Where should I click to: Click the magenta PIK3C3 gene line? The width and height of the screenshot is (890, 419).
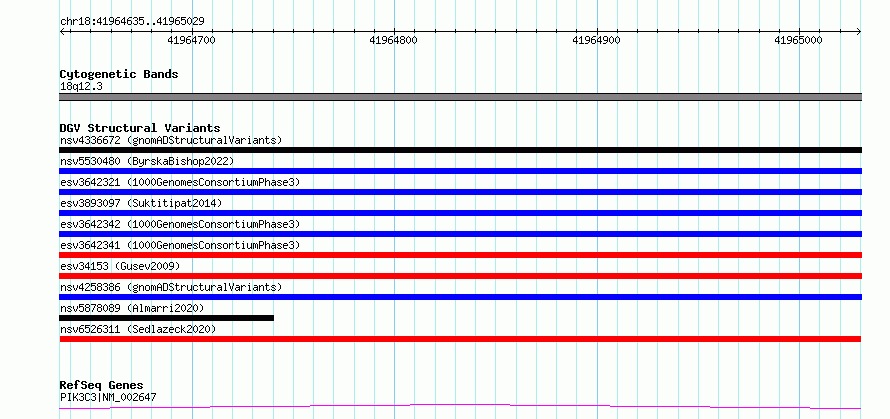(x=460, y=406)
